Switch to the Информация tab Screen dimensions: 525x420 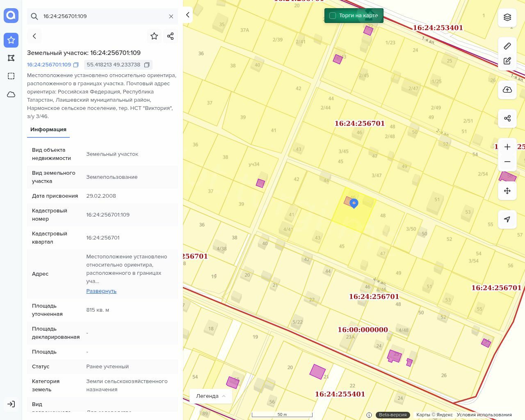pos(48,130)
